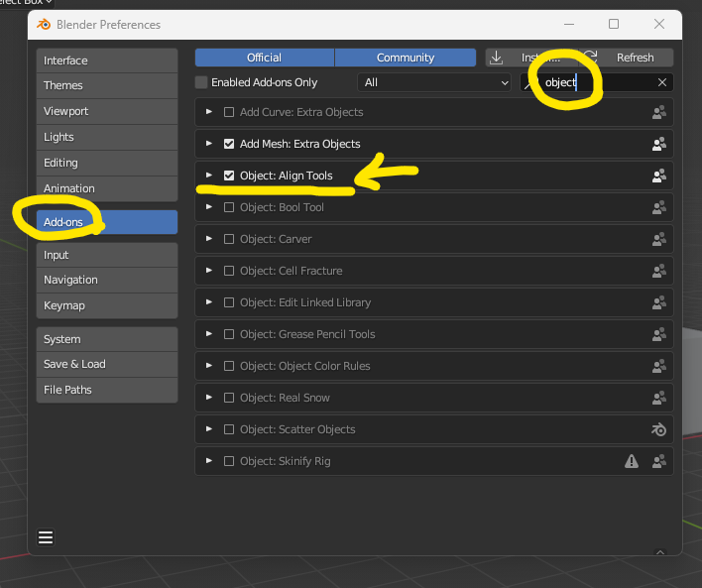
Task: Click the Blender logo in title bar
Action: (44, 24)
